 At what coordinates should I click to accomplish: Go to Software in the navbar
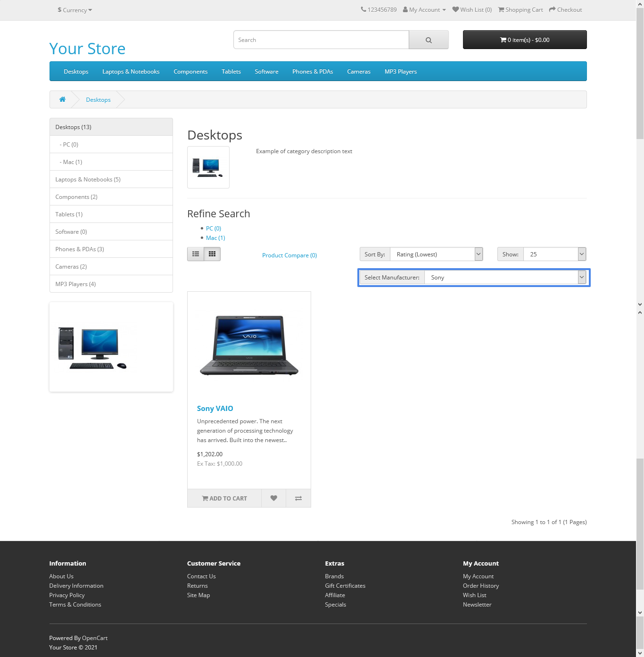tap(266, 72)
